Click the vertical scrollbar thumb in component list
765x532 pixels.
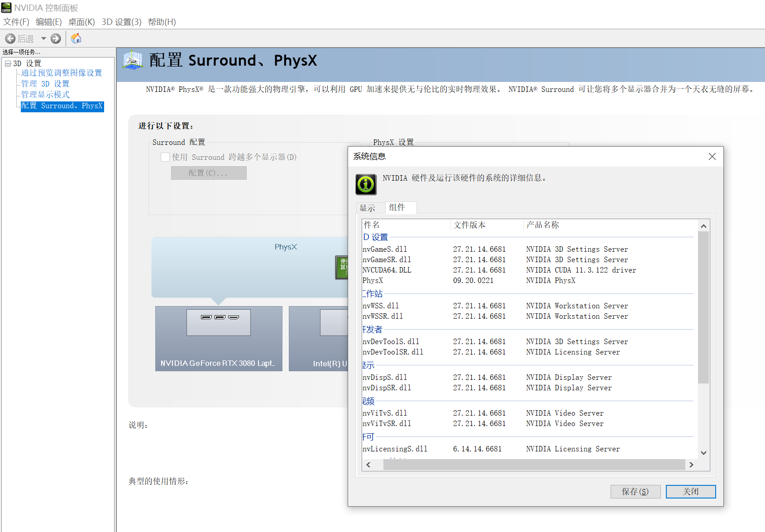pyautogui.click(x=703, y=307)
